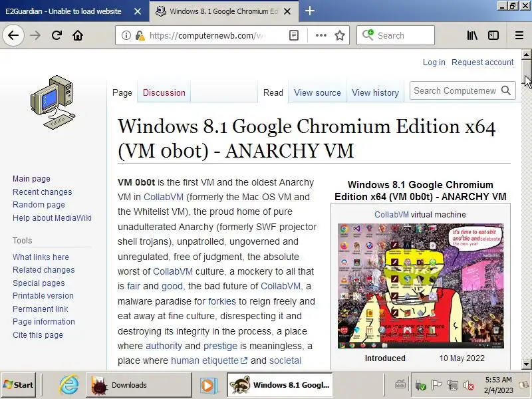Open What links here
The image size is (532, 399).
[x=41, y=257]
